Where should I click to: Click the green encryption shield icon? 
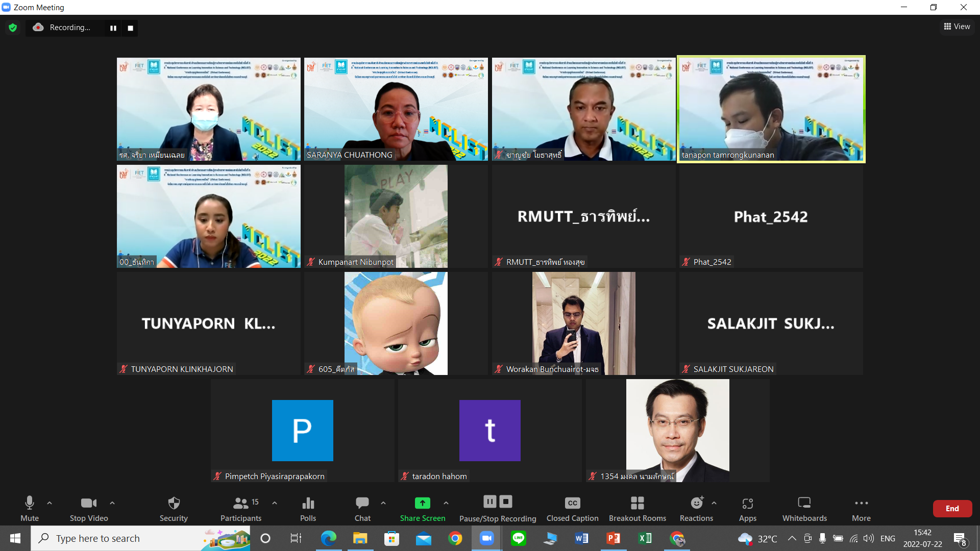pos(13,28)
